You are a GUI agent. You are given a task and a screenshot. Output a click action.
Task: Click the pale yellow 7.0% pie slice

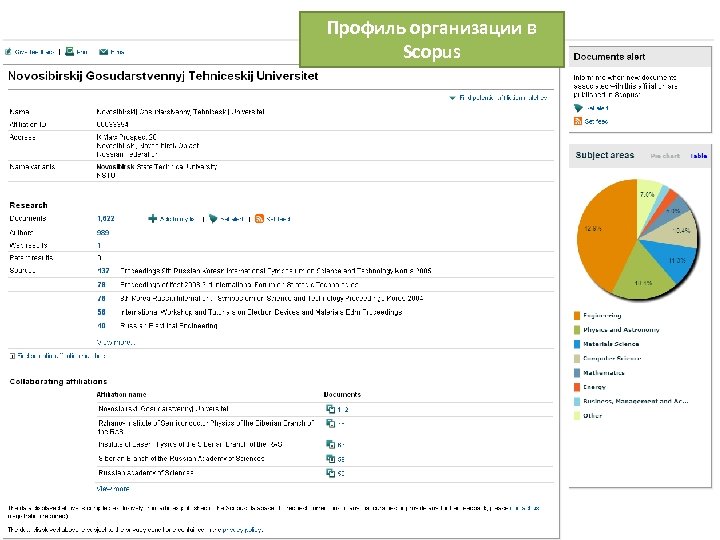647,197
